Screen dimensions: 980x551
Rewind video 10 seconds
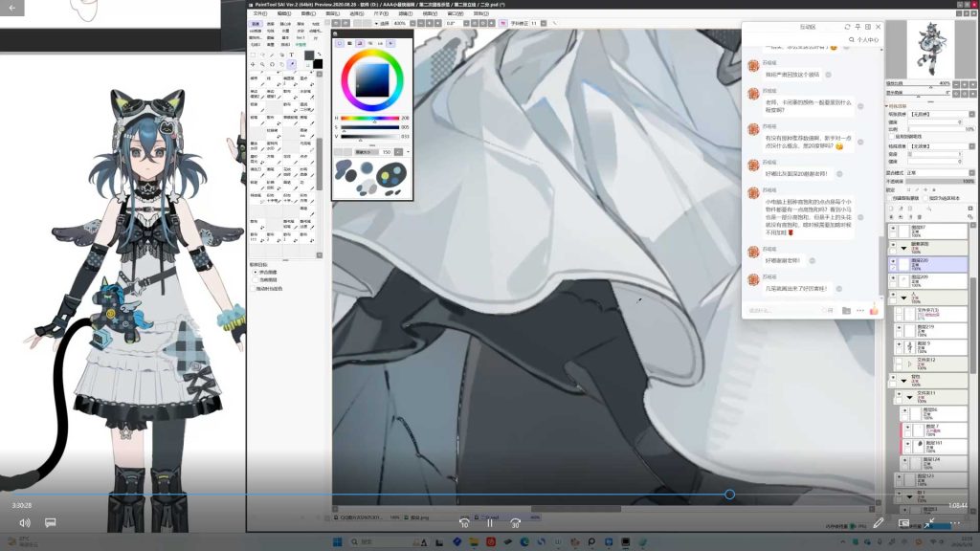[464, 522]
